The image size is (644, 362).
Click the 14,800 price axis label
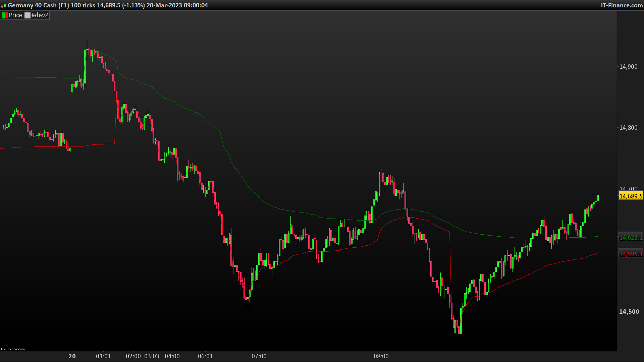(628, 128)
